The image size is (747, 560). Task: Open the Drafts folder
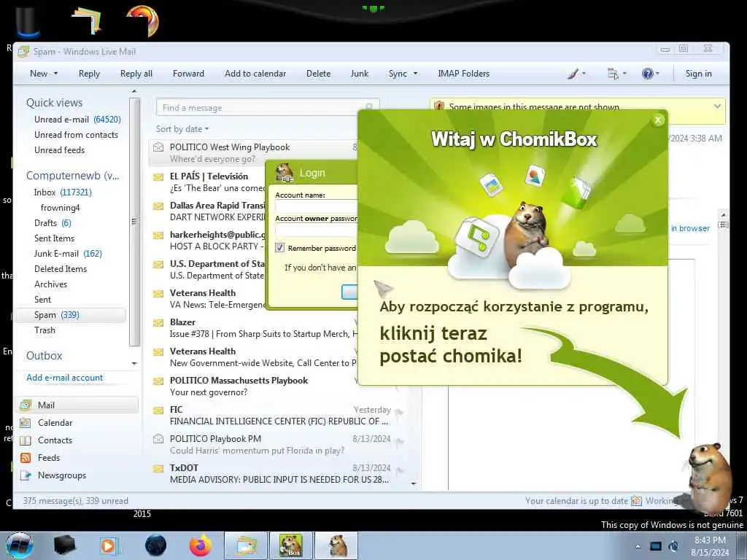click(53, 223)
